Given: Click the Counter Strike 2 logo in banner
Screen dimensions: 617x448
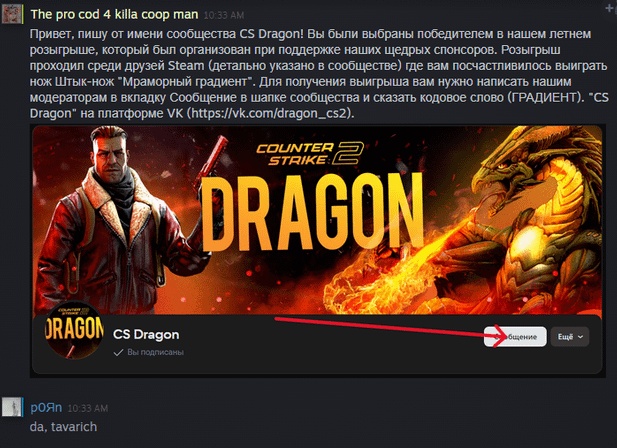Looking at the screenshot, I should tap(309, 154).
